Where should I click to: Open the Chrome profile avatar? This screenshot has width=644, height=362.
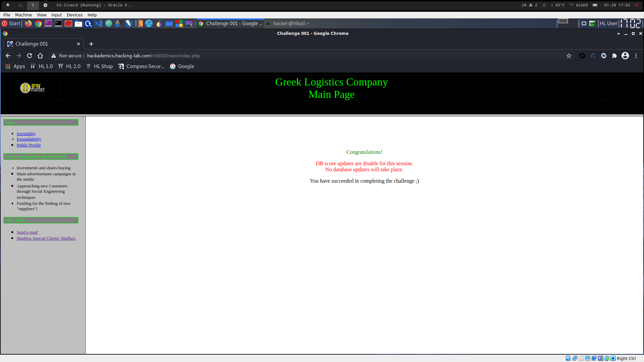coord(625,56)
